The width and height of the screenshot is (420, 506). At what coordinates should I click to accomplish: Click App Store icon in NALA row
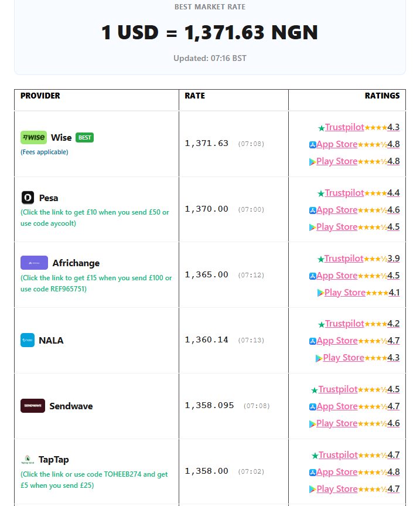[312, 341]
